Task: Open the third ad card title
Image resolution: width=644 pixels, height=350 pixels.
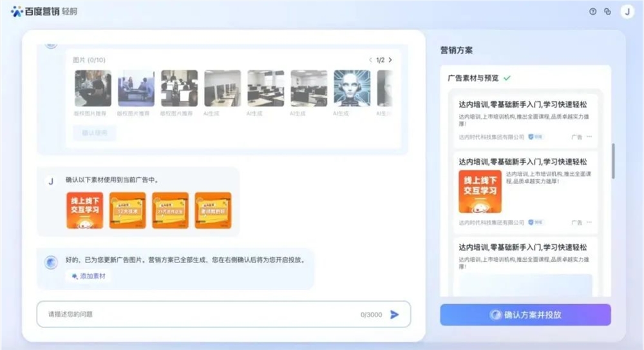Action: (x=523, y=247)
